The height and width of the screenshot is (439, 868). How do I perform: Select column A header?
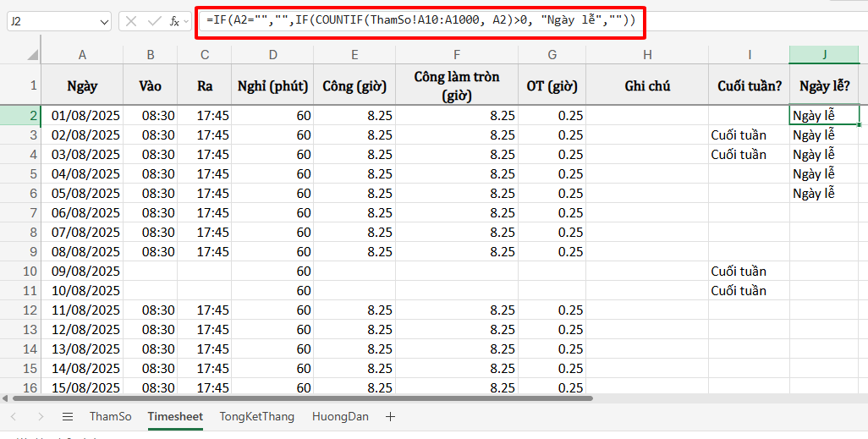82,54
